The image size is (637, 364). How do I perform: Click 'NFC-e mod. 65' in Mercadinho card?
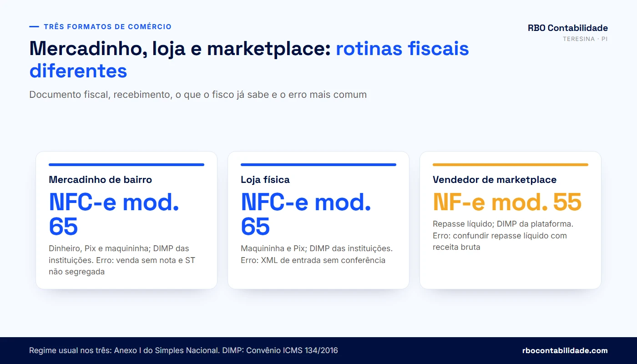[114, 214]
